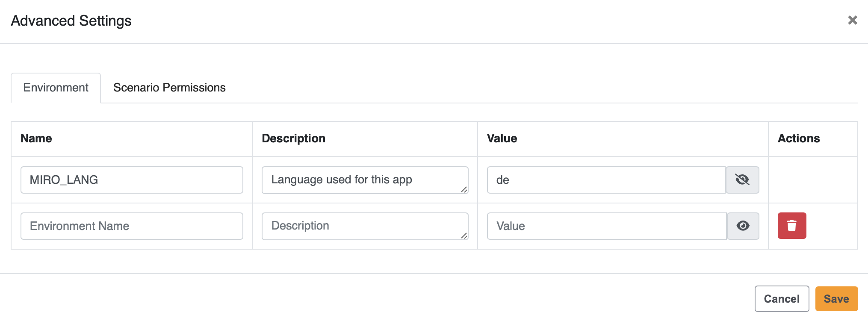The image size is (868, 321).
Task: Click the empty Environment Name field
Action: pyautogui.click(x=132, y=226)
